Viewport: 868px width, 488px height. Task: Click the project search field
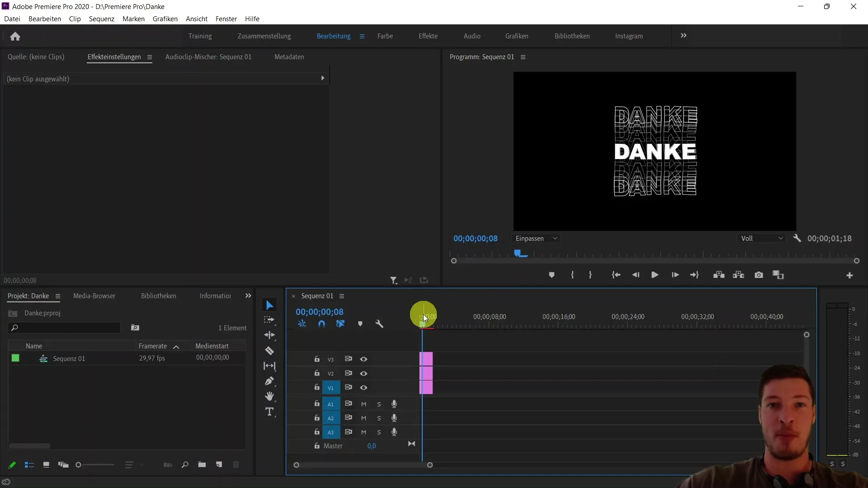click(65, 328)
